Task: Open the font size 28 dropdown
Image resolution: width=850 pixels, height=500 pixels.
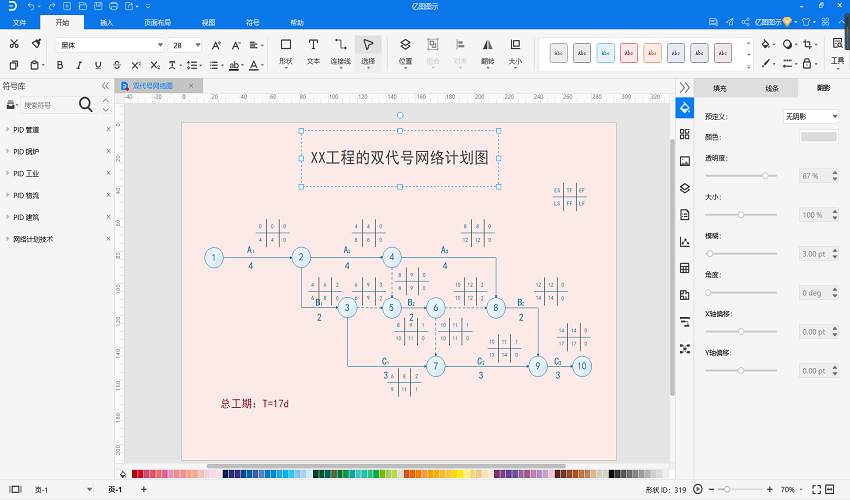Action: coord(198,45)
